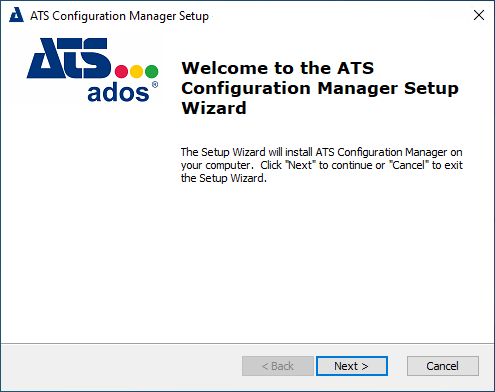Click the letter S in ATS logo
This screenshot has width=495, height=392.
96,58
